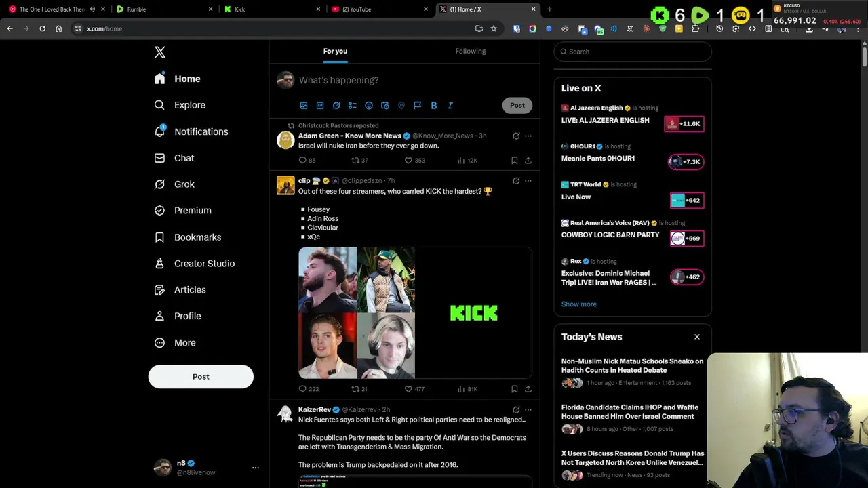Reload the page with the browser refresh button
Viewport: 868px width, 488px height.
click(x=42, y=28)
